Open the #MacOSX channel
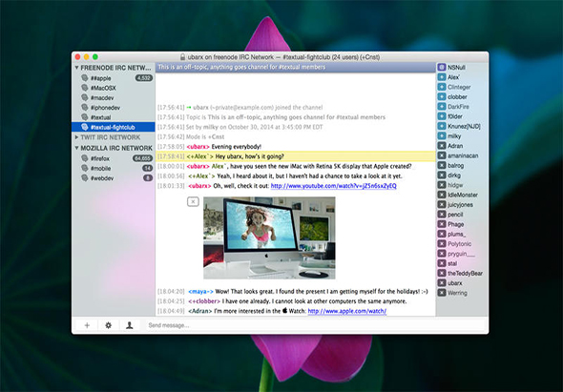The height and width of the screenshot is (392, 563). [114, 88]
